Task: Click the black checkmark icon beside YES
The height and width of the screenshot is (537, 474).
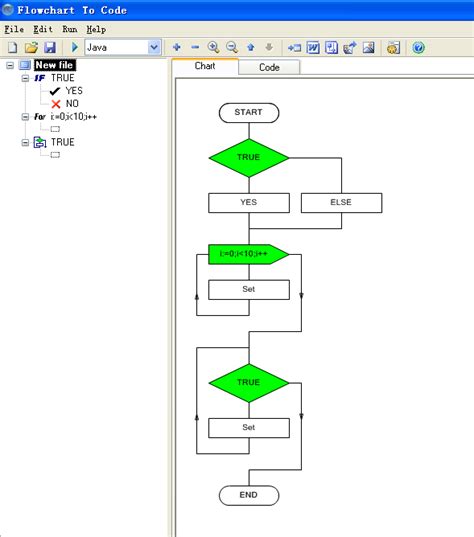Action: point(55,91)
